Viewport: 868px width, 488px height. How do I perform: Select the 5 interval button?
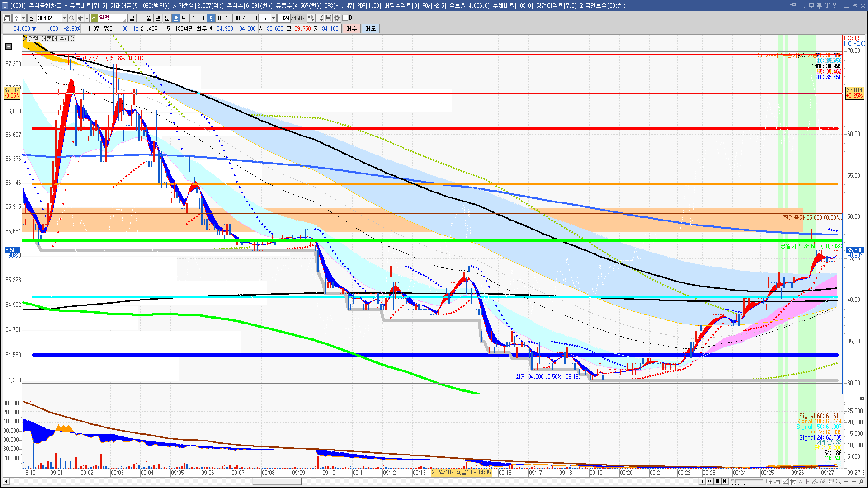pyautogui.click(x=211, y=18)
